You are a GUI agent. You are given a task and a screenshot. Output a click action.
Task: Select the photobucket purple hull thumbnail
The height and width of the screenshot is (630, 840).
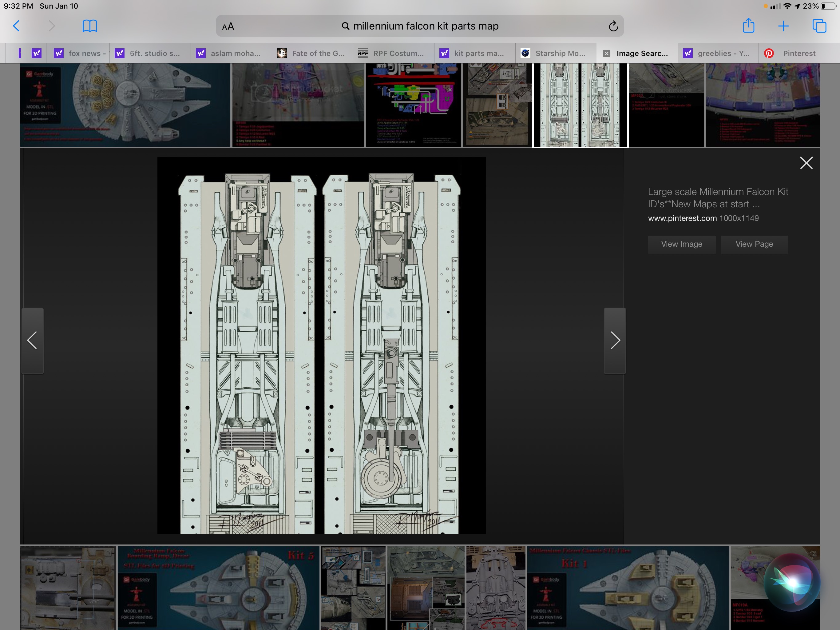pos(298,105)
